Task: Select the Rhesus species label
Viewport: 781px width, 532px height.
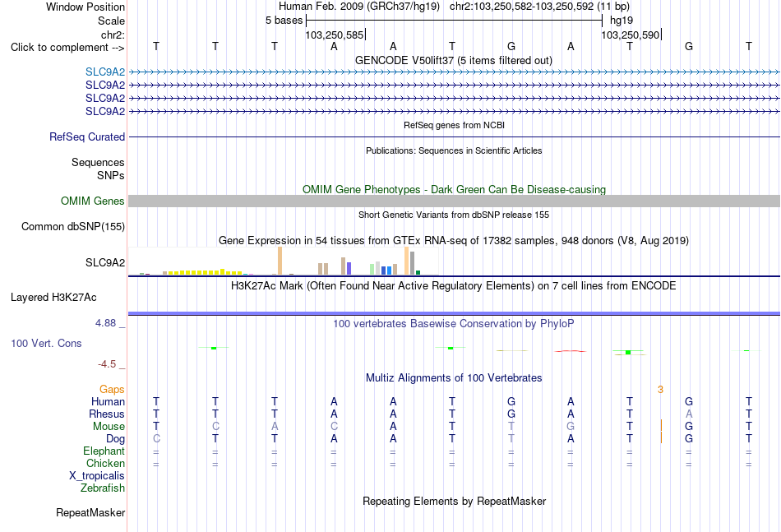Action: coord(107,414)
